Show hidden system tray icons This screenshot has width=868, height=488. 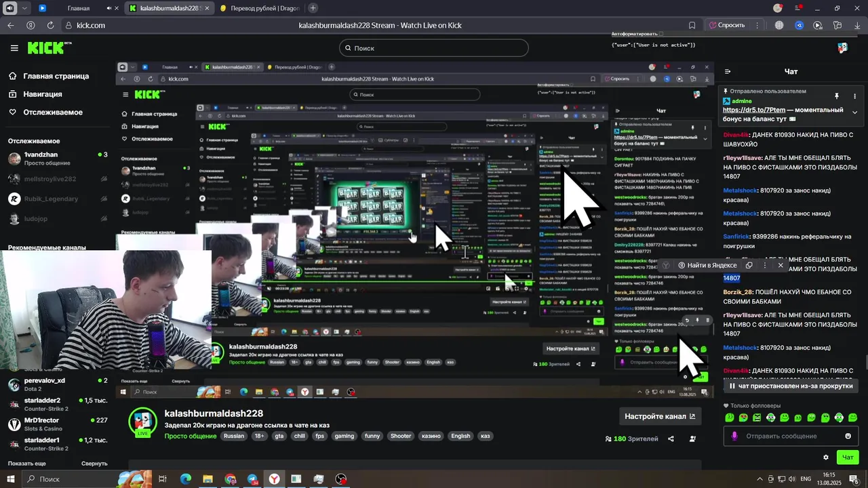point(761,479)
